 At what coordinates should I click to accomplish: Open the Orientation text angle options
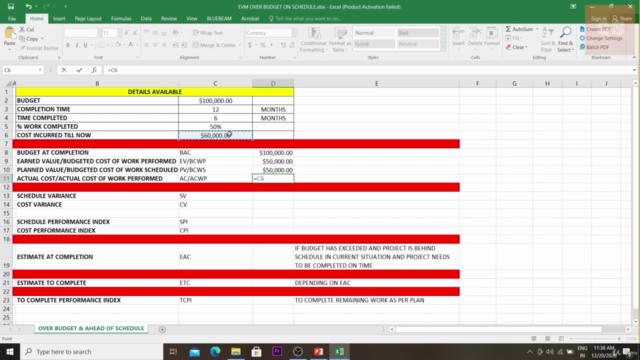click(x=176, y=33)
